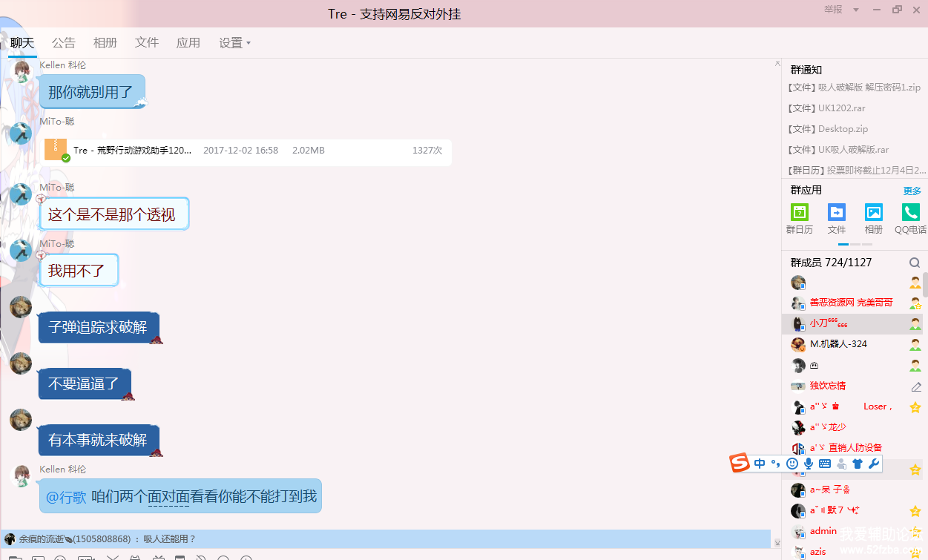Select member M.机器人-324 in the list
This screenshot has height=560, width=928.
point(852,345)
